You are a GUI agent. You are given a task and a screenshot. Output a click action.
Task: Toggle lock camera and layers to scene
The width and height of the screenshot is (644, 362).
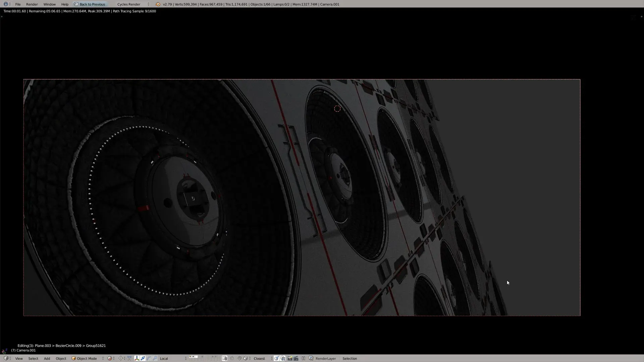225,358
